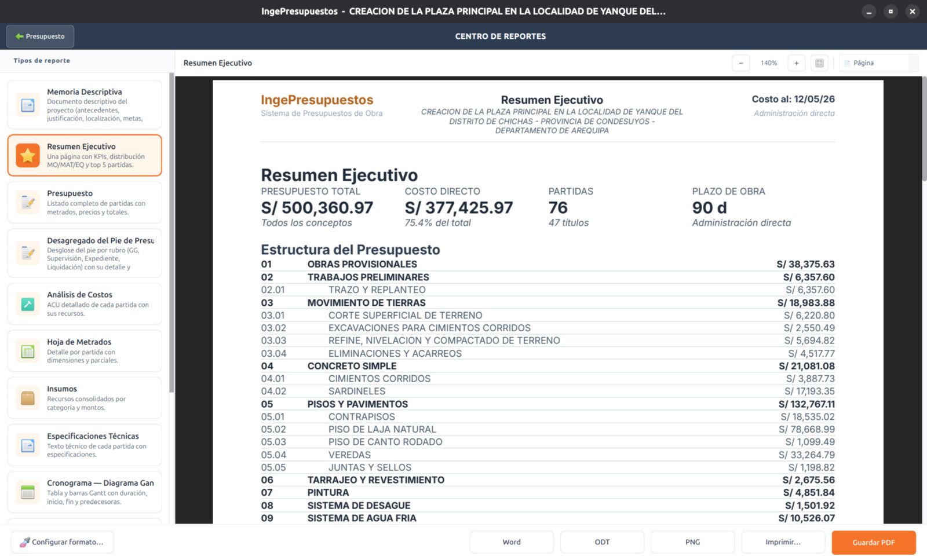The width and height of the screenshot is (927, 560).
Task: Export the report to Word
Action: [512, 542]
